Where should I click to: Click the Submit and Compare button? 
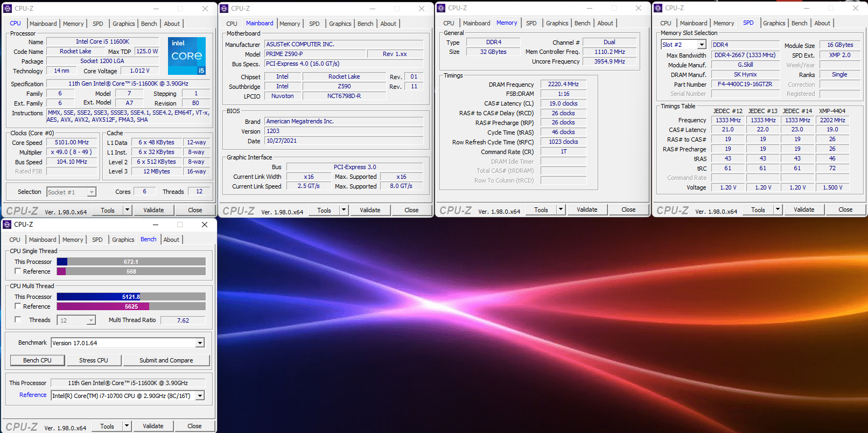(166, 360)
